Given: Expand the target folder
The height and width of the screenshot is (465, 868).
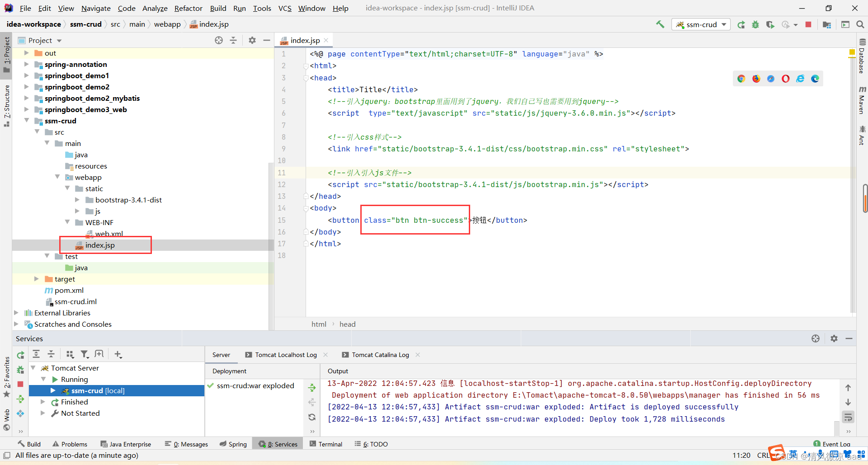Looking at the screenshot, I should (x=37, y=279).
